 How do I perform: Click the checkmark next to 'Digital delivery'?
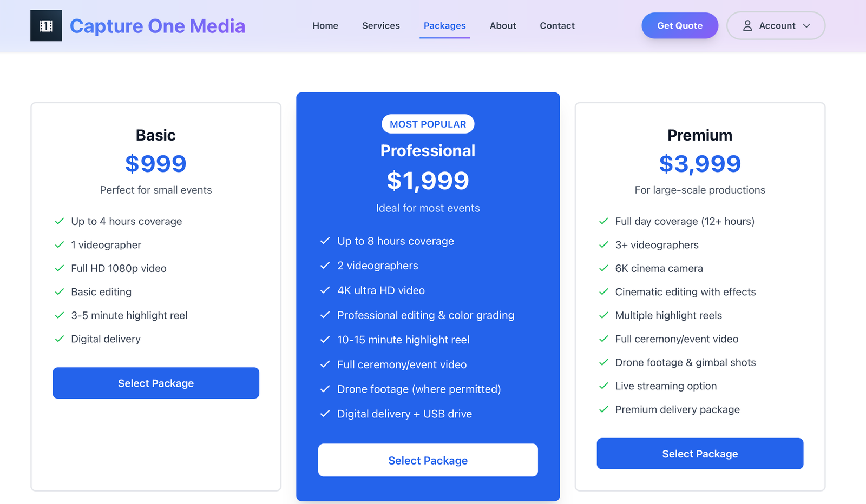(59, 339)
